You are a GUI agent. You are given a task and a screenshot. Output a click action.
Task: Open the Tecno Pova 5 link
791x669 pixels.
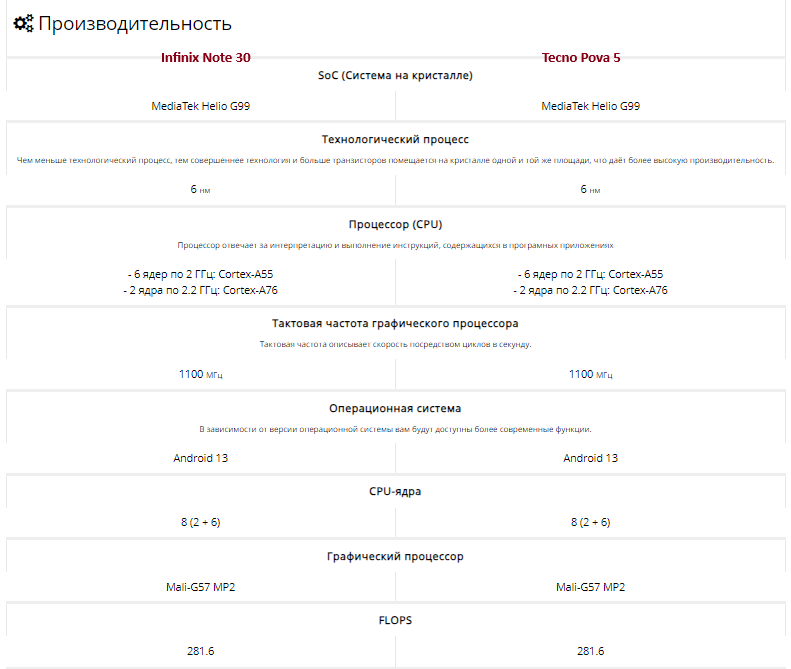pos(581,58)
